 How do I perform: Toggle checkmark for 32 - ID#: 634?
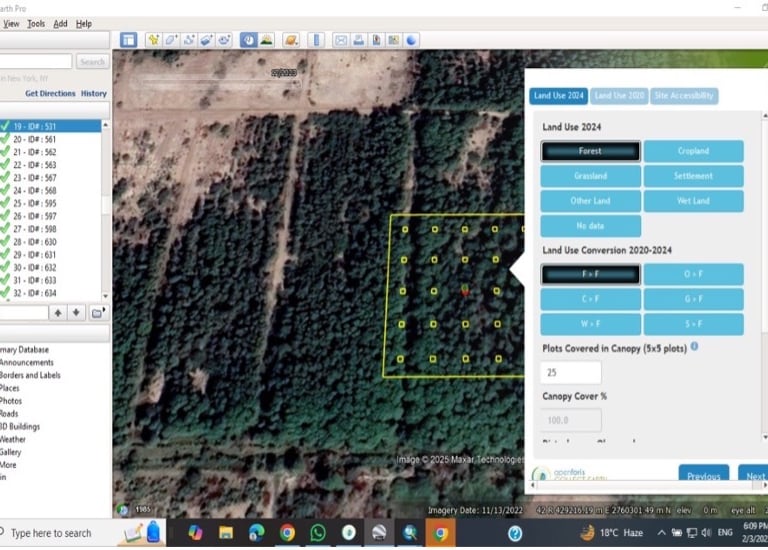coord(5,293)
